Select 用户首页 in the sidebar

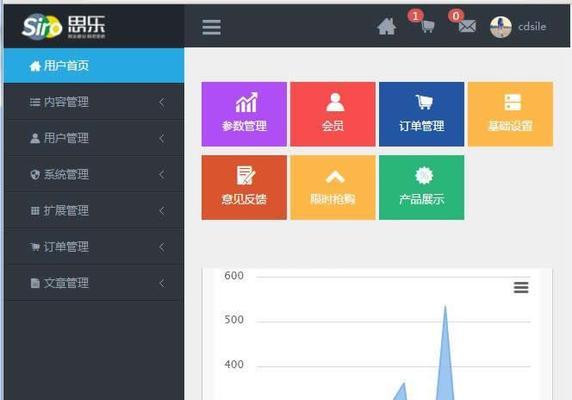tap(94, 66)
